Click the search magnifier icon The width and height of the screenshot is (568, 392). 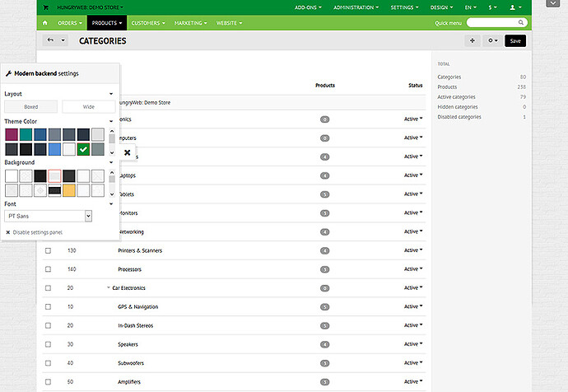pyautogui.click(x=520, y=22)
